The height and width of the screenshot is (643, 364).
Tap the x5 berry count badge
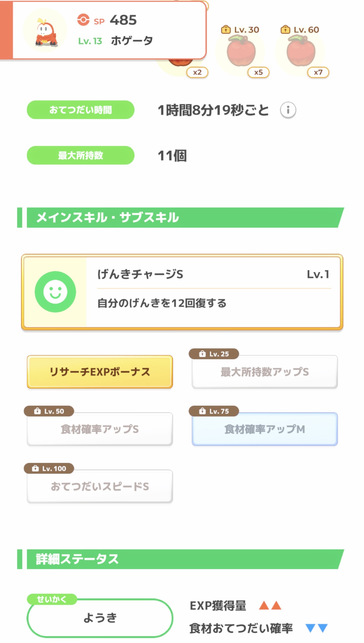point(259,73)
